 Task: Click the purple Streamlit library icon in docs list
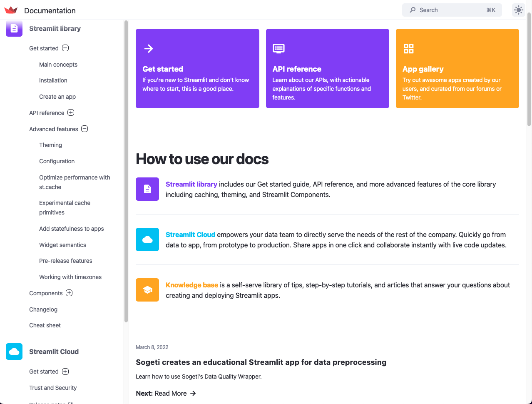point(147,189)
